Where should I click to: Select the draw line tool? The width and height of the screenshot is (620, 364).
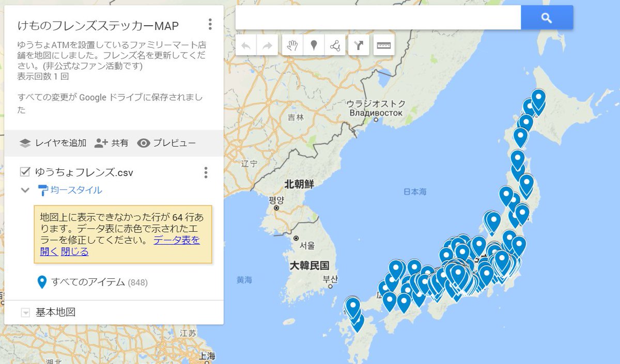pos(335,45)
